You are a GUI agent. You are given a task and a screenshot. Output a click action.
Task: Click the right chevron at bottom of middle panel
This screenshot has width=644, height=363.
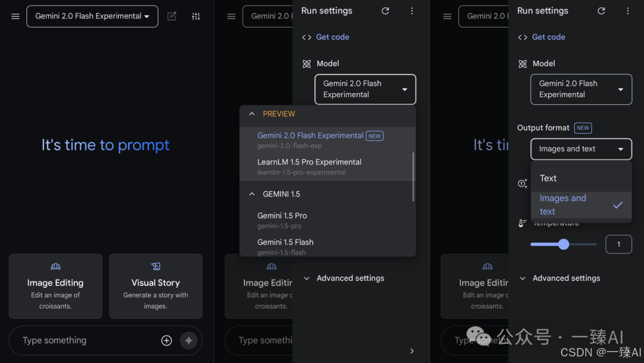[x=412, y=351]
